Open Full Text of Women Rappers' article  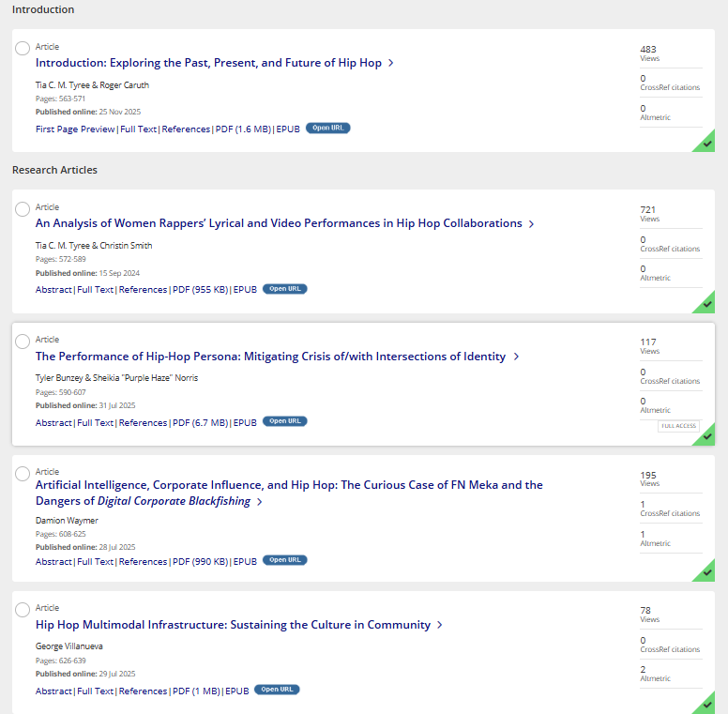click(x=95, y=290)
